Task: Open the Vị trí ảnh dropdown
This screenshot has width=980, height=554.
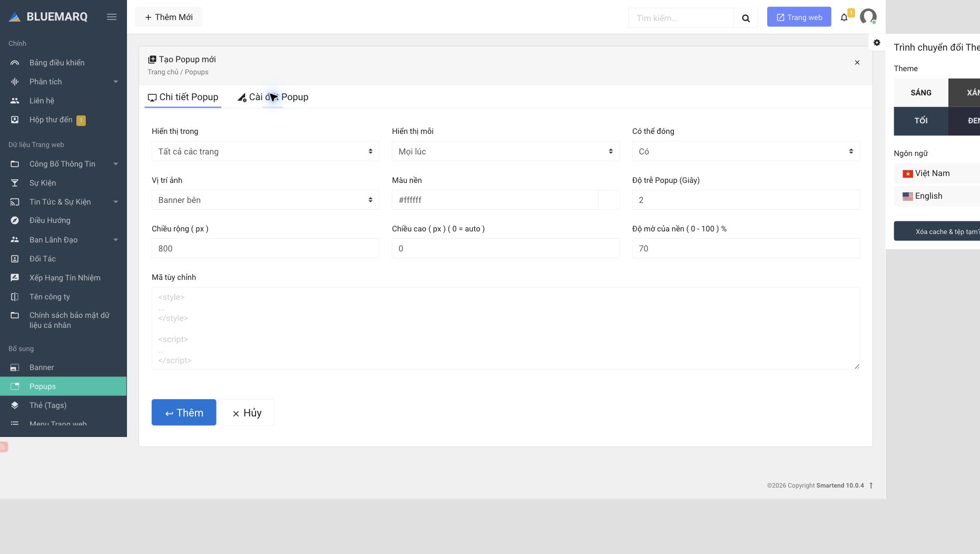Action: pos(266,200)
